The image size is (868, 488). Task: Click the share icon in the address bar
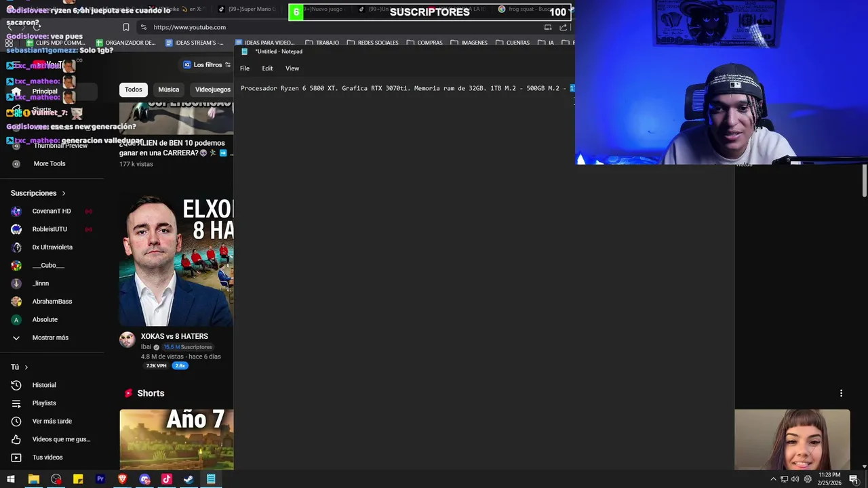(x=563, y=27)
